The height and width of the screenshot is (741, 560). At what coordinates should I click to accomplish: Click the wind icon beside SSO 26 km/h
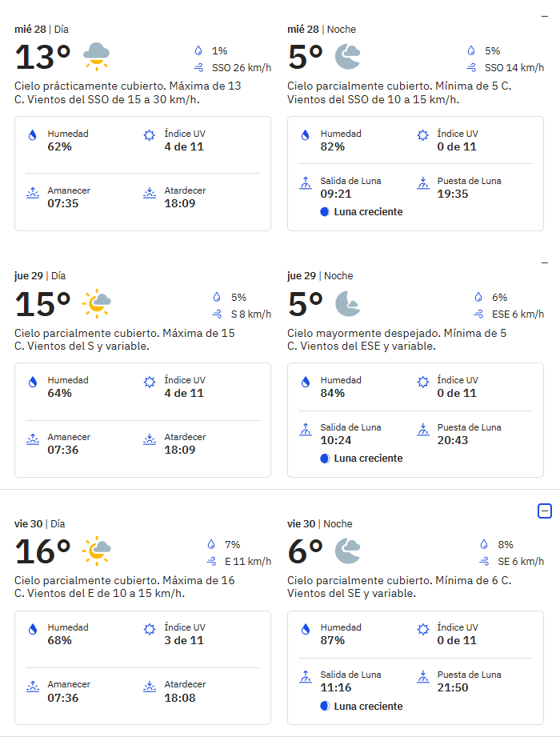coord(198,67)
